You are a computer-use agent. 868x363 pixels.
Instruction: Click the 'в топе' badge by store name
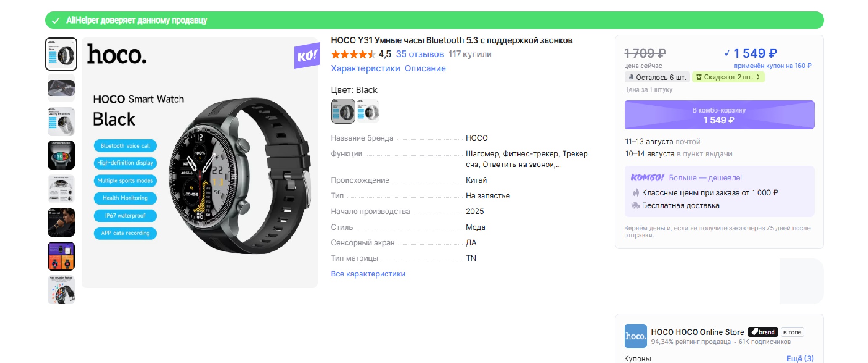pos(792,332)
